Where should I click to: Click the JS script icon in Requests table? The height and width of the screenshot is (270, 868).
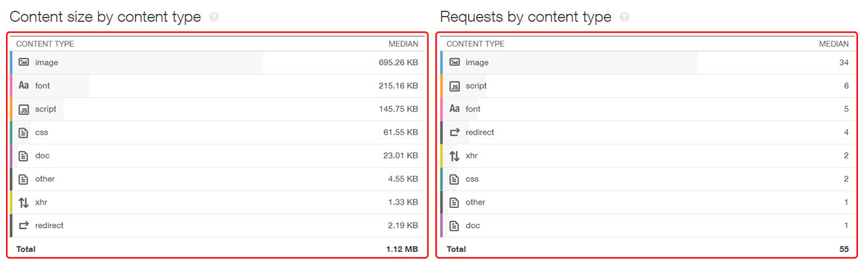point(454,86)
